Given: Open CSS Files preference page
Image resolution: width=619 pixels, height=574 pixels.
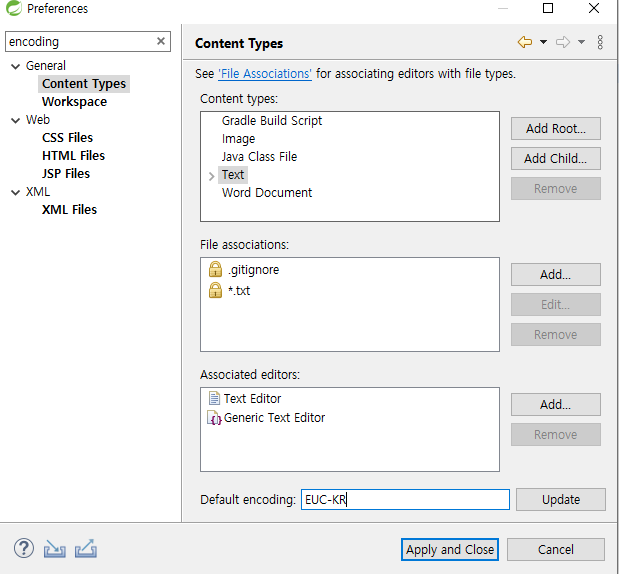Looking at the screenshot, I should pos(67,138).
